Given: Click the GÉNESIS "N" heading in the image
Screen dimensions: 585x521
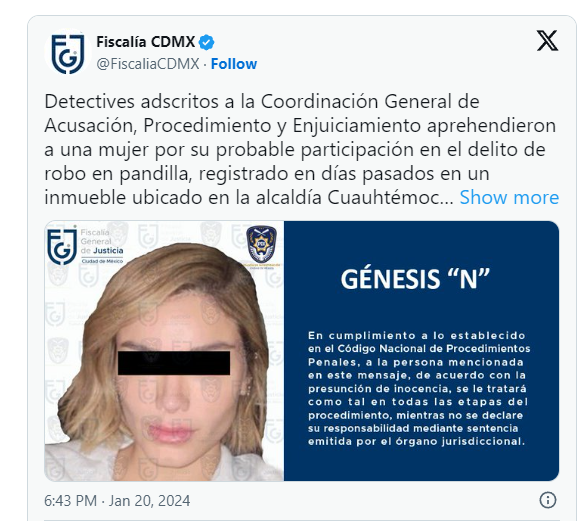Looking at the screenshot, I should [x=415, y=279].
